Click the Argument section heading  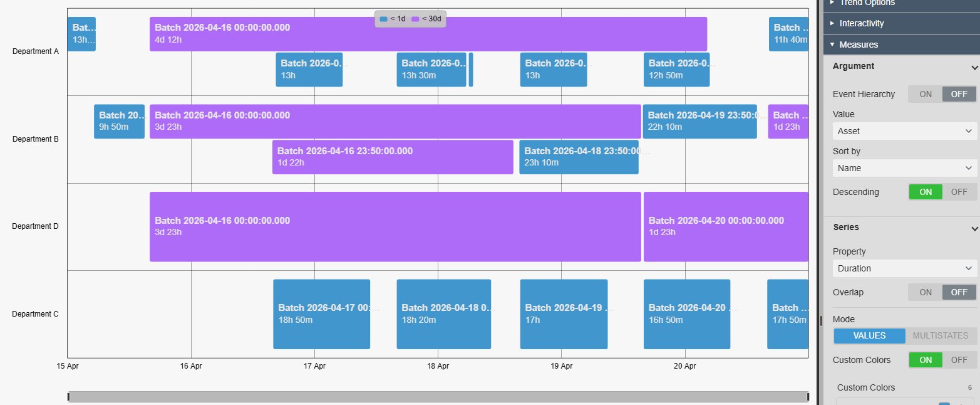[x=854, y=66]
